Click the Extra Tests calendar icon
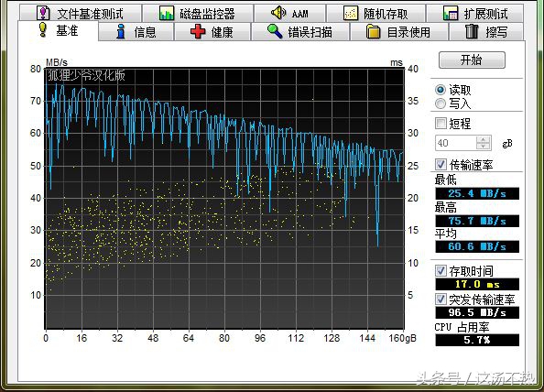 tap(451, 13)
